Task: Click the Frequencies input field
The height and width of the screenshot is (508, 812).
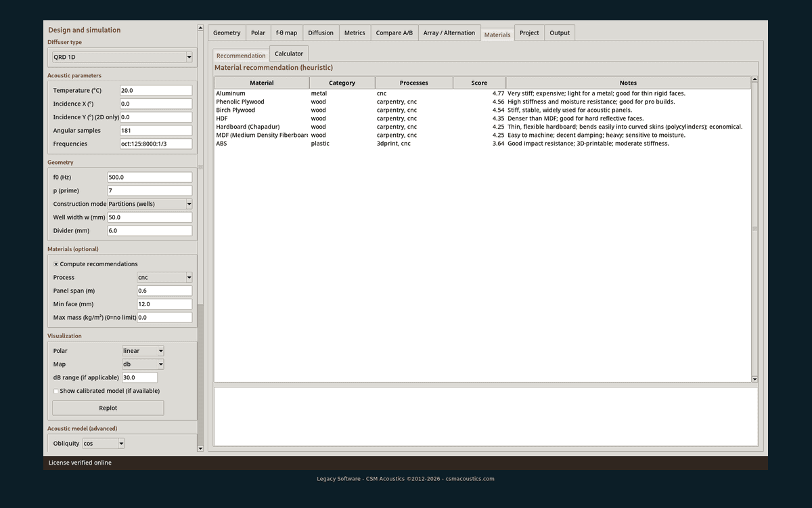Action: [x=156, y=144]
